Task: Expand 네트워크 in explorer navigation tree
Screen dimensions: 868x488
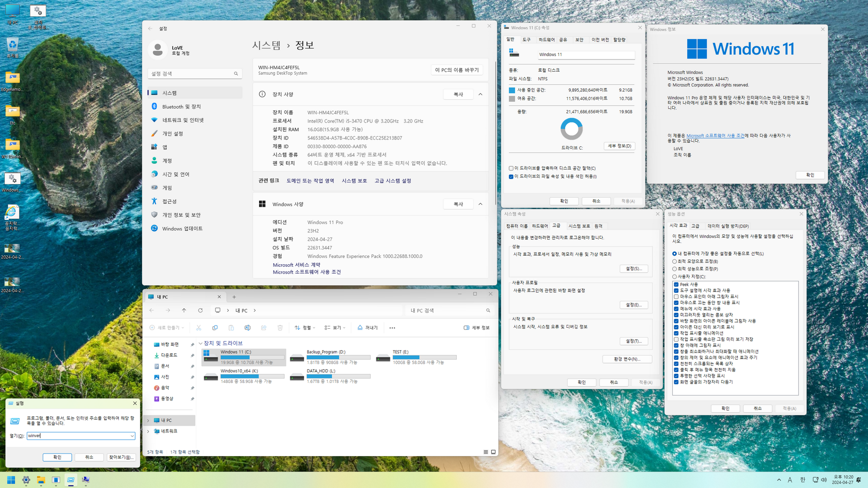Action: [149, 431]
